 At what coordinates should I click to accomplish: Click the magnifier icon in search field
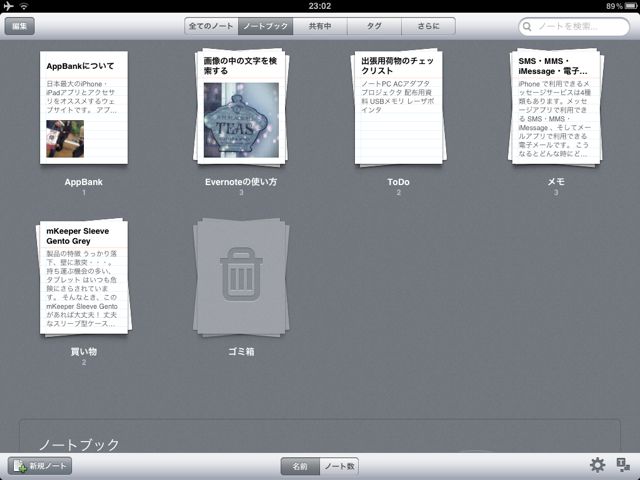tap(527, 27)
